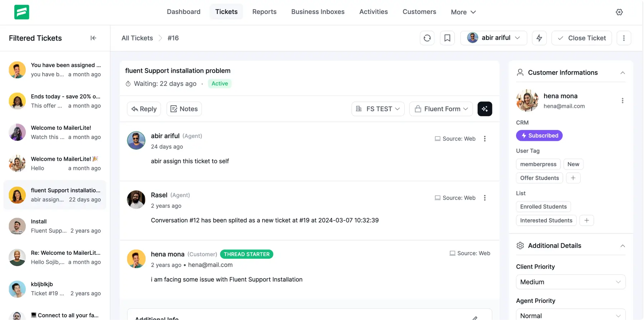Click the Offer Students tag
Screen dimensions: 644x320
tap(540, 178)
